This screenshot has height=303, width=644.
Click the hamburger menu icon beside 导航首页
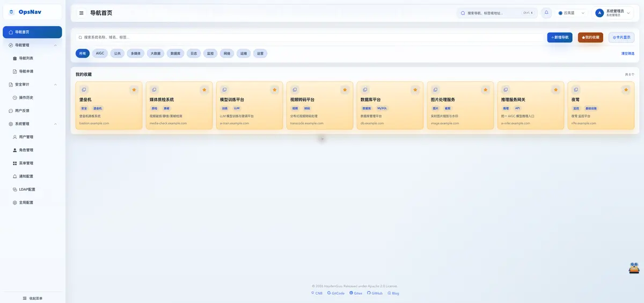tap(81, 13)
